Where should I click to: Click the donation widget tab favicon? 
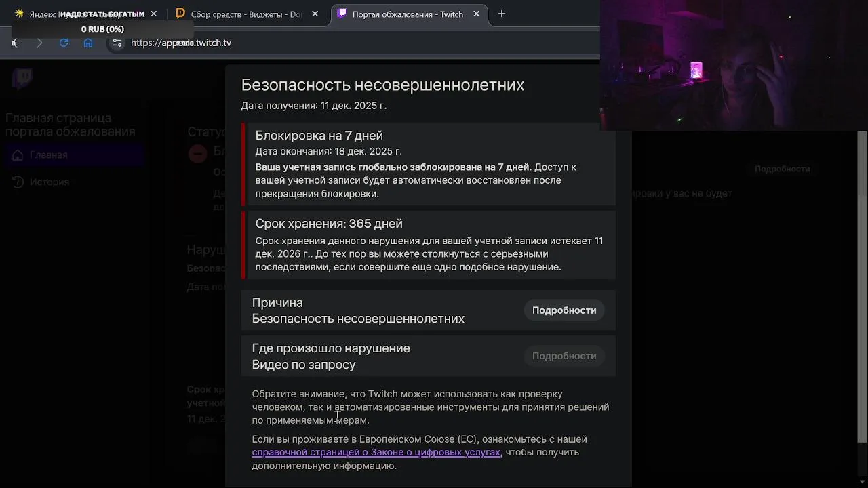point(180,14)
